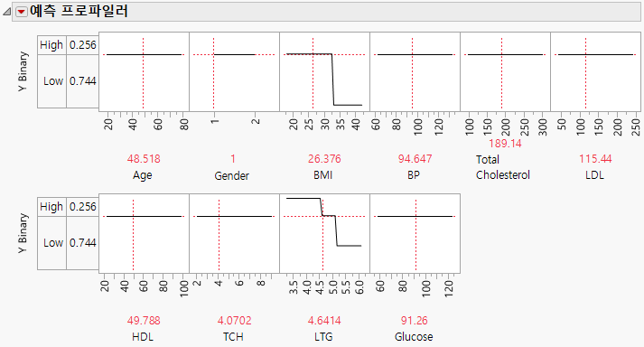Image resolution: width=644 pixels, height=347 pixels.
Task: Select the HDL axis label
Action: (143, 337)
